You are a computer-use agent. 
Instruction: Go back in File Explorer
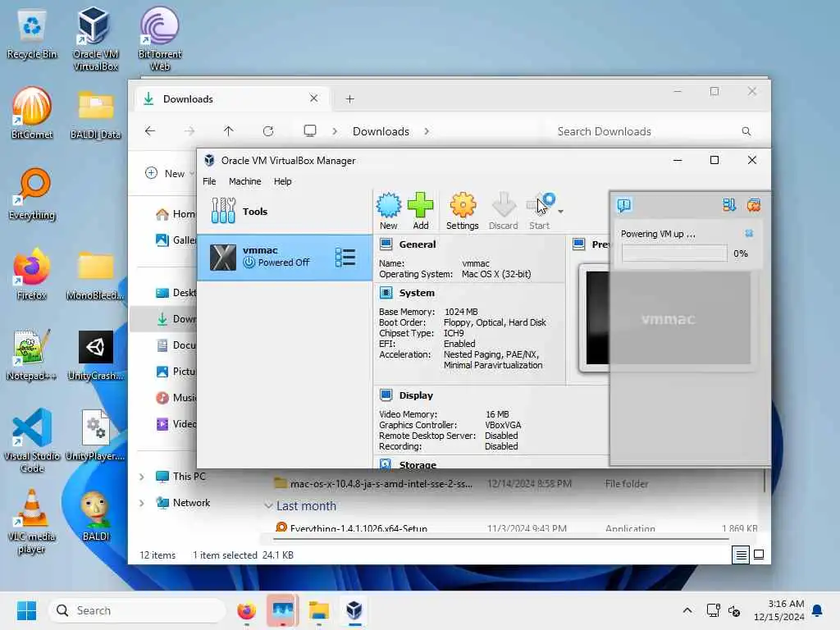click(150, 130)
